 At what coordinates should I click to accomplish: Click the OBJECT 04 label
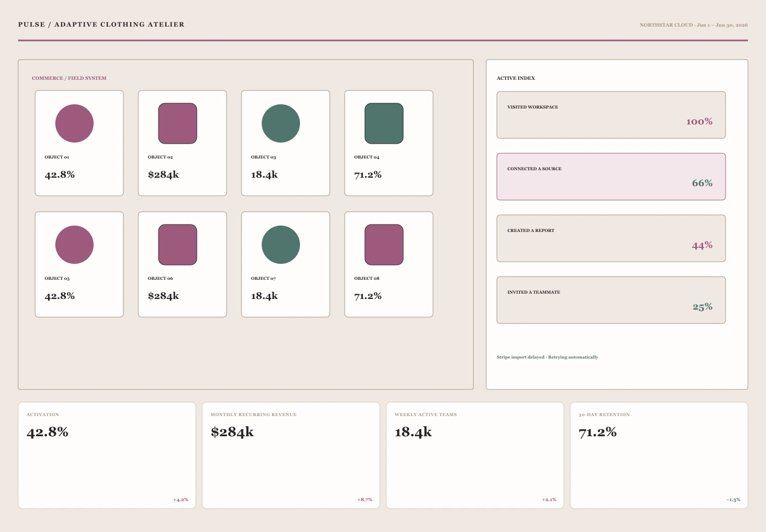point(367,157)
